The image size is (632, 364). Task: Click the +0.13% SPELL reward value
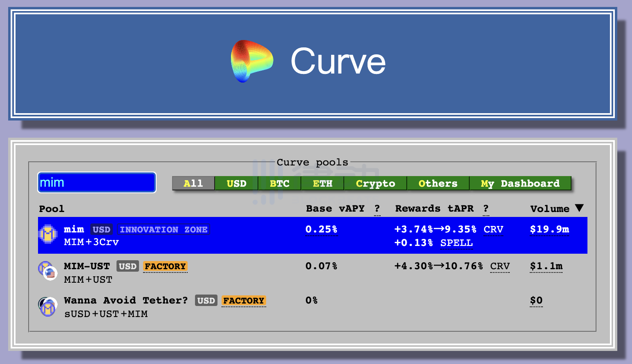pos(414,243)
